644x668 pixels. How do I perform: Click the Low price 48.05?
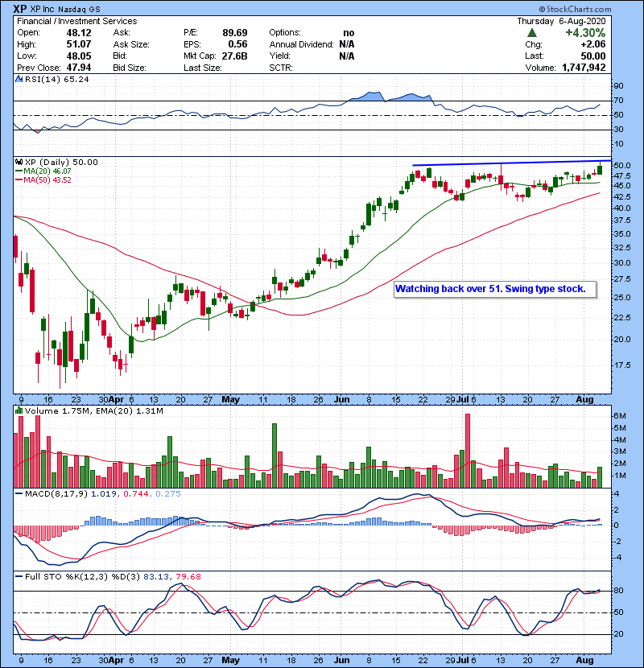[79, 56]
